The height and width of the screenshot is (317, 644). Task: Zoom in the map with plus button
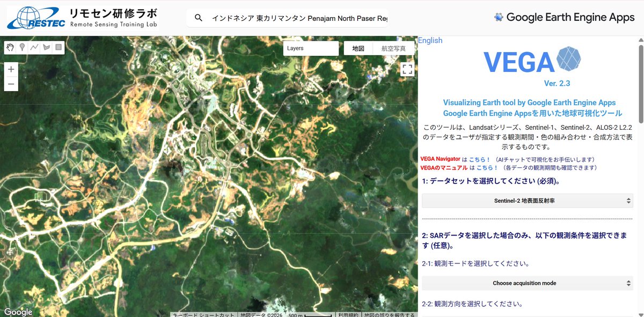pyautogui.click(x=11, y=70)
